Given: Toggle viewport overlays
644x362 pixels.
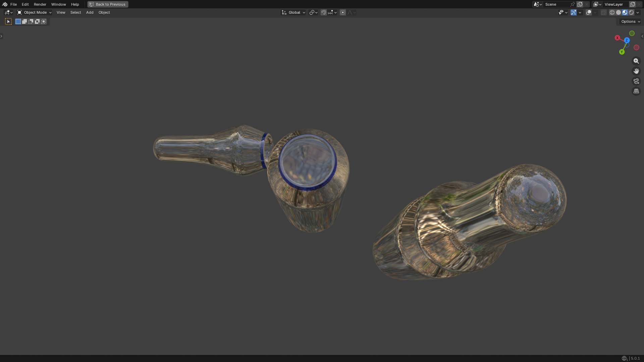Looking at the screenshot, I should (x=589, y=12).
